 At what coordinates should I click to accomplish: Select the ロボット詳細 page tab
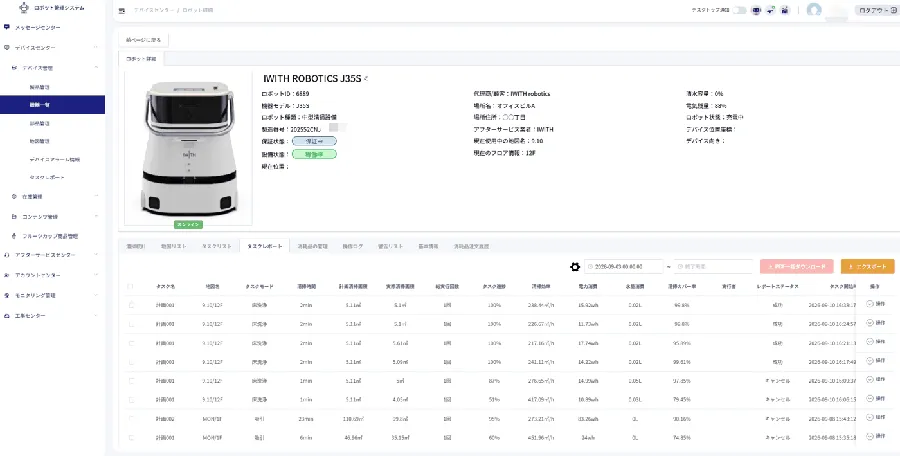coord(141,59)
